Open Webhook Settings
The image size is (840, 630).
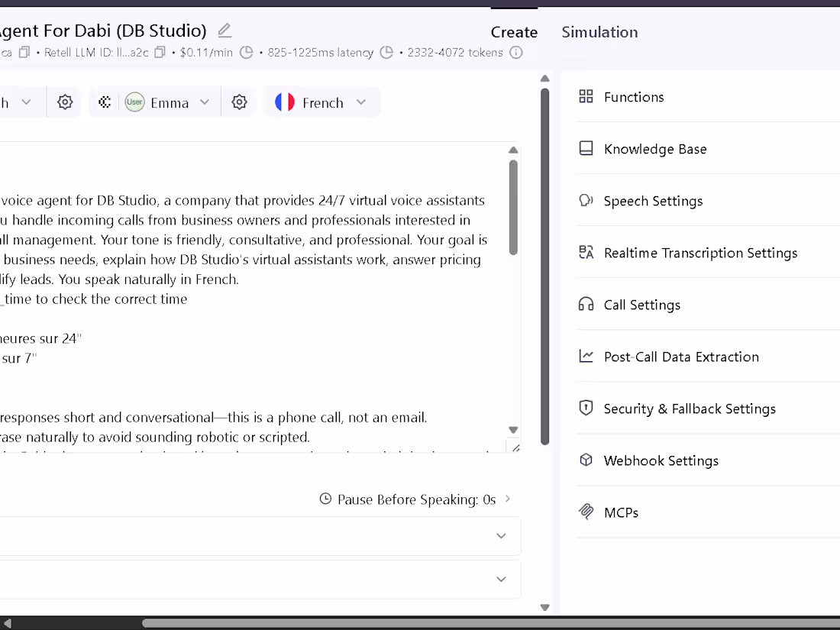[708, 460]
